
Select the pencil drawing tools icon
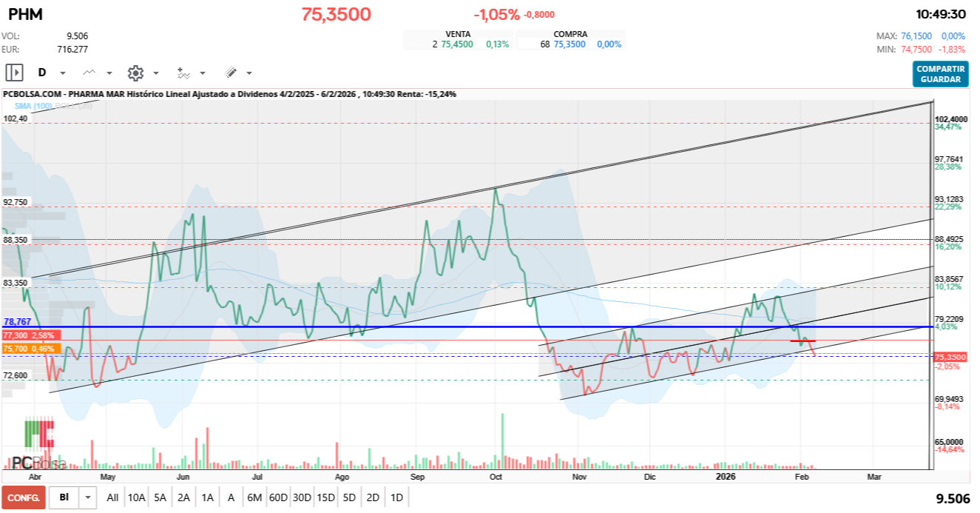[230, 73]
